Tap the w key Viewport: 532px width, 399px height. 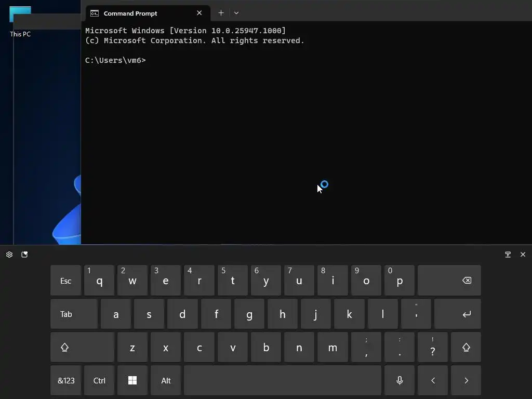pyautogui.click(x=132, y=281)
